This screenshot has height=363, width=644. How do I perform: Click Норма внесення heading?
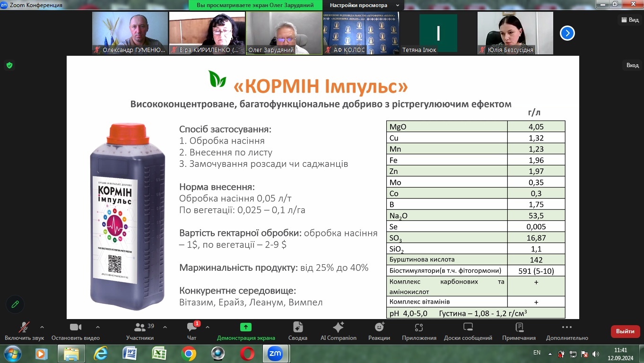(x=217, y=187)
